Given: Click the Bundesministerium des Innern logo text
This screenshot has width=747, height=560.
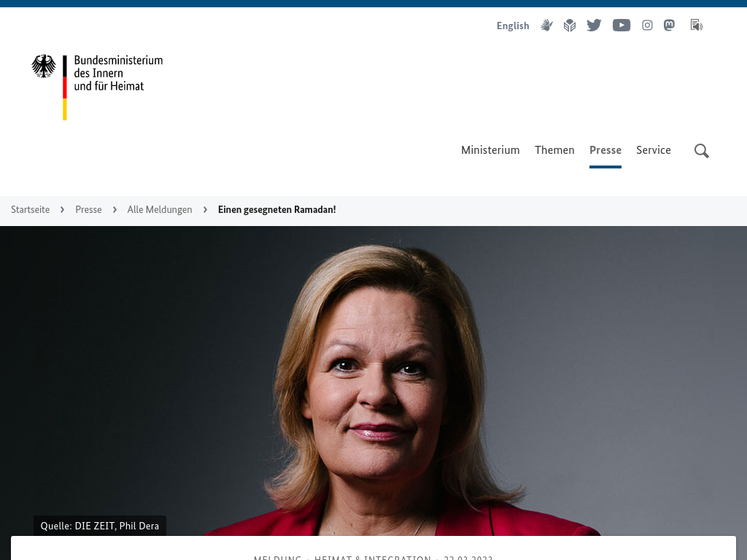Looking at the screenshot, I should 118,73.
